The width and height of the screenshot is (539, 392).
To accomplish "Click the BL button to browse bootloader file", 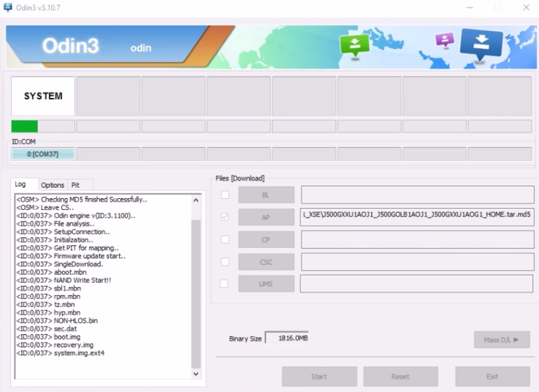I will click(x=266, y=194).
